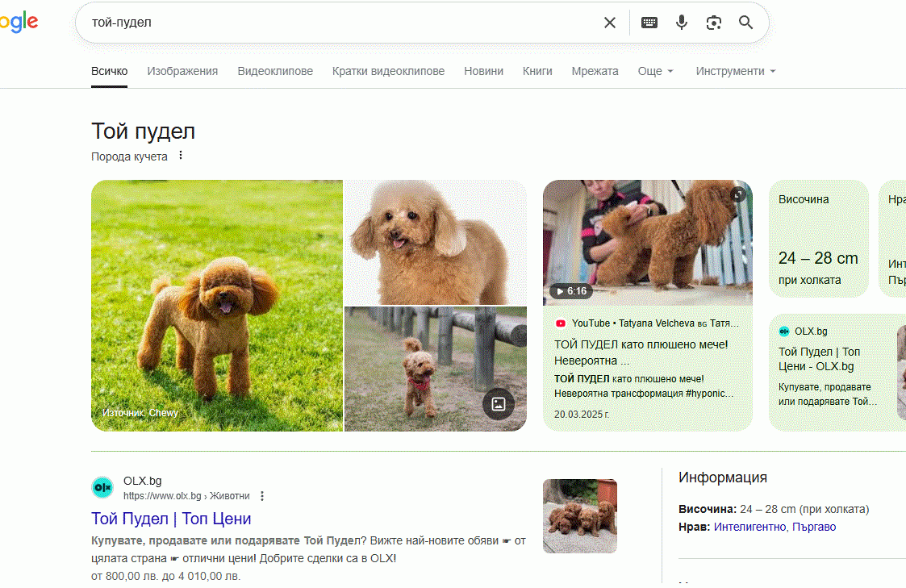Click the OLX.bg round favicon in result
The height and width of the screenshot is (588, 906).
[102, 487]
